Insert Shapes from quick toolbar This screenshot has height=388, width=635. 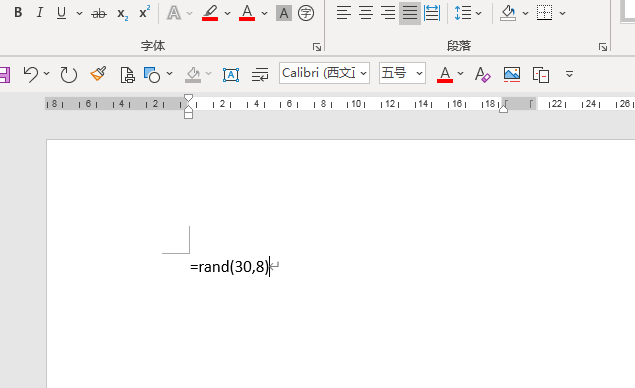pyautogui.click(x=152, y=75)
